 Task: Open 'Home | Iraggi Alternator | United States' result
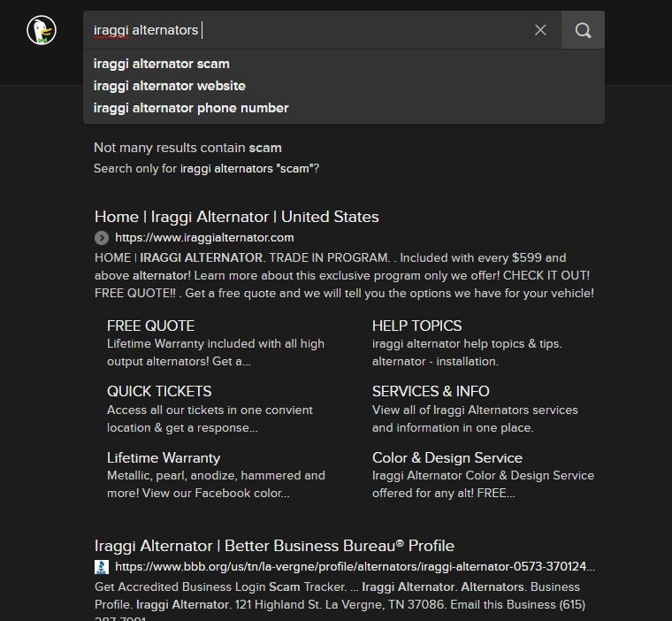click(x=237, y=217)
